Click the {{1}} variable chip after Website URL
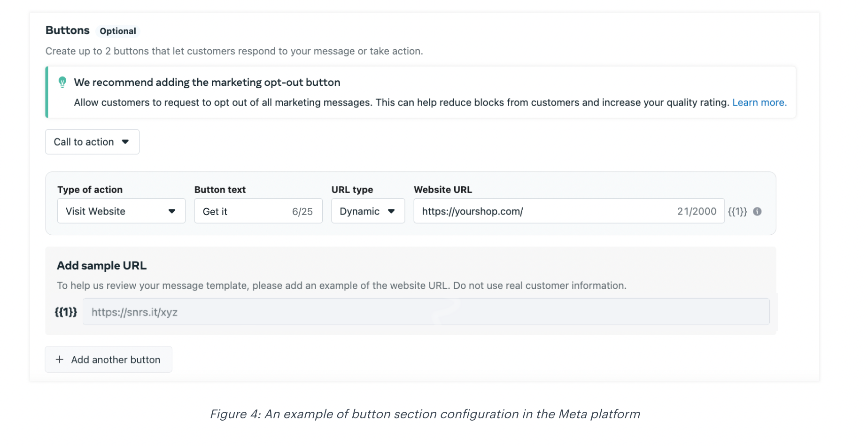 click(x=737, y=212)
